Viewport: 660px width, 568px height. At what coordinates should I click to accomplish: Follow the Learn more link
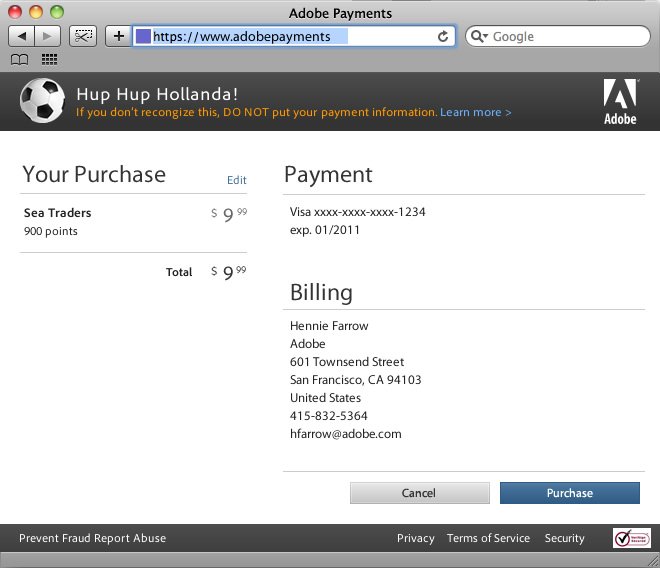click(x=476, y=112)
